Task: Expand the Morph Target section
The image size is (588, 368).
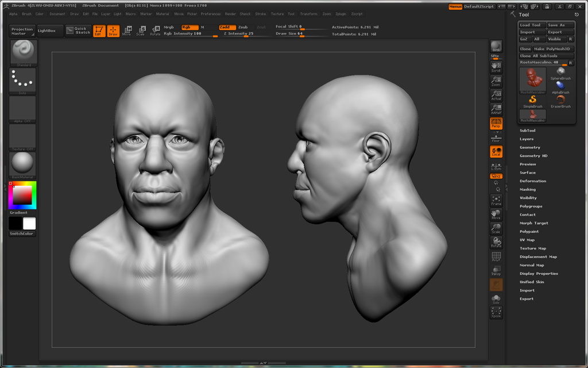Action: (534, 223)
